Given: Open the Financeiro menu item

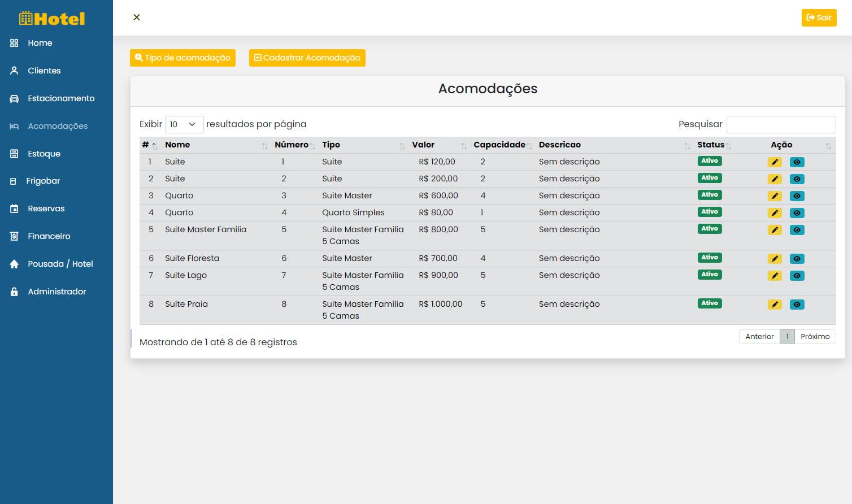Looking at the screenshot, I should tap(49, 236).
